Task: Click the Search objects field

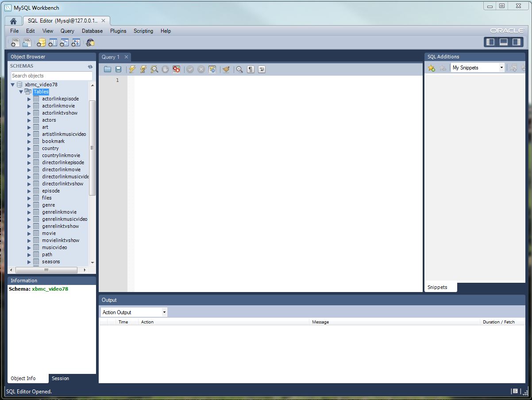Action: click(51, 76)
